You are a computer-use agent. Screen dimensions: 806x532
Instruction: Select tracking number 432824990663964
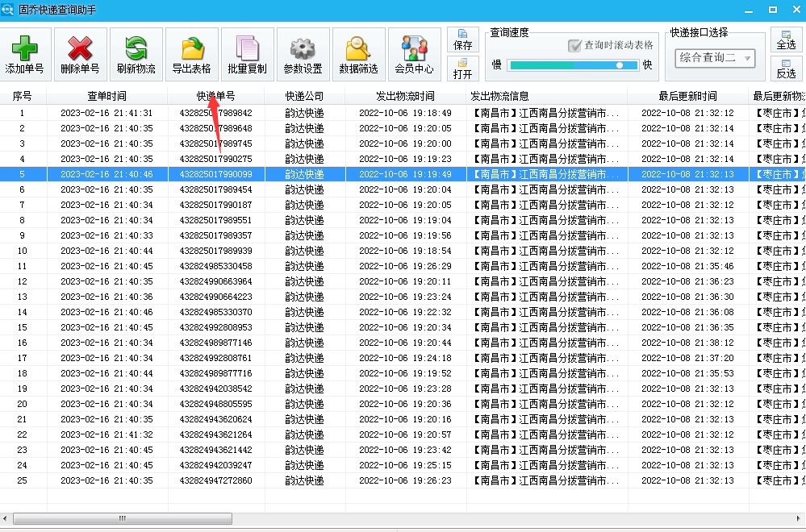click(216, 281)
